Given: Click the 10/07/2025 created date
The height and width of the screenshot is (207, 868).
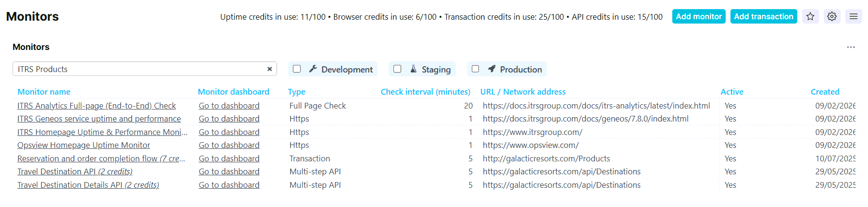Looking at the screenshot, I should pos(835,158).
